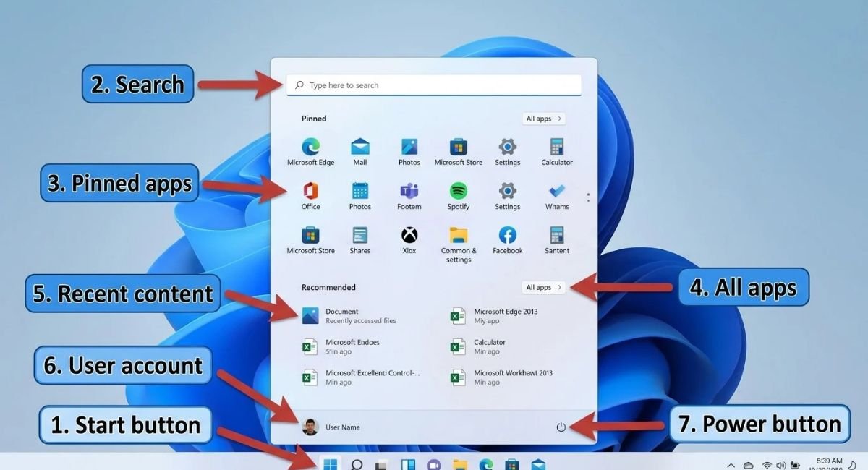
Task: Open Settings pinned next to Calculator
Action: (x=508, y=153)
